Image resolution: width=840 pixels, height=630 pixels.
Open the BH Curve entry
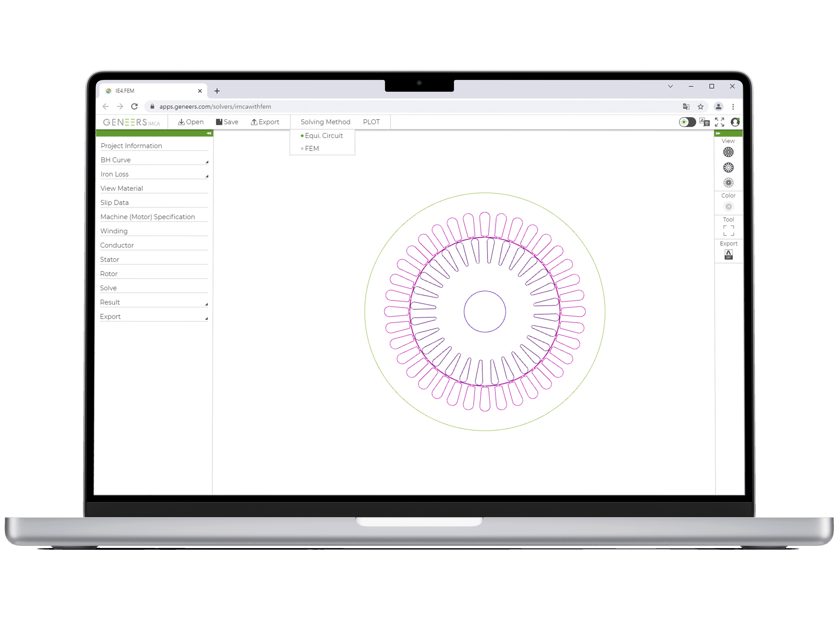(x=116, y=160)
